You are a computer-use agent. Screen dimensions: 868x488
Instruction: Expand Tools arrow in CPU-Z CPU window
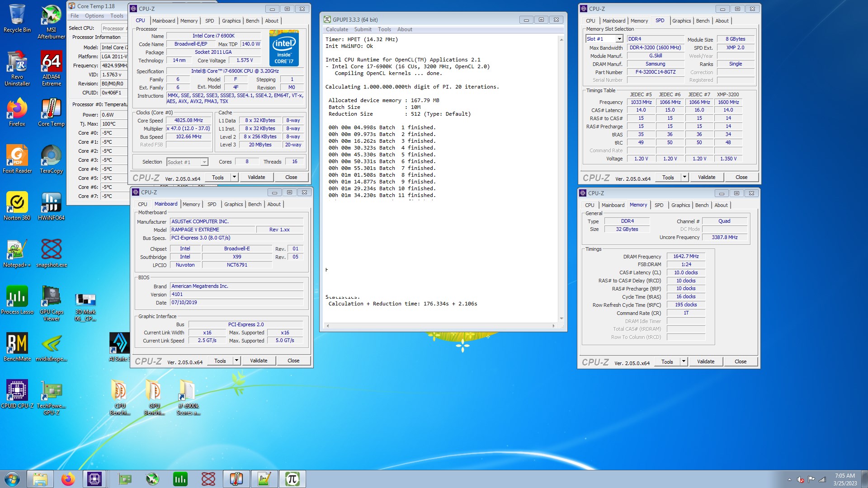pyautogui.click(x=234, y=177)
